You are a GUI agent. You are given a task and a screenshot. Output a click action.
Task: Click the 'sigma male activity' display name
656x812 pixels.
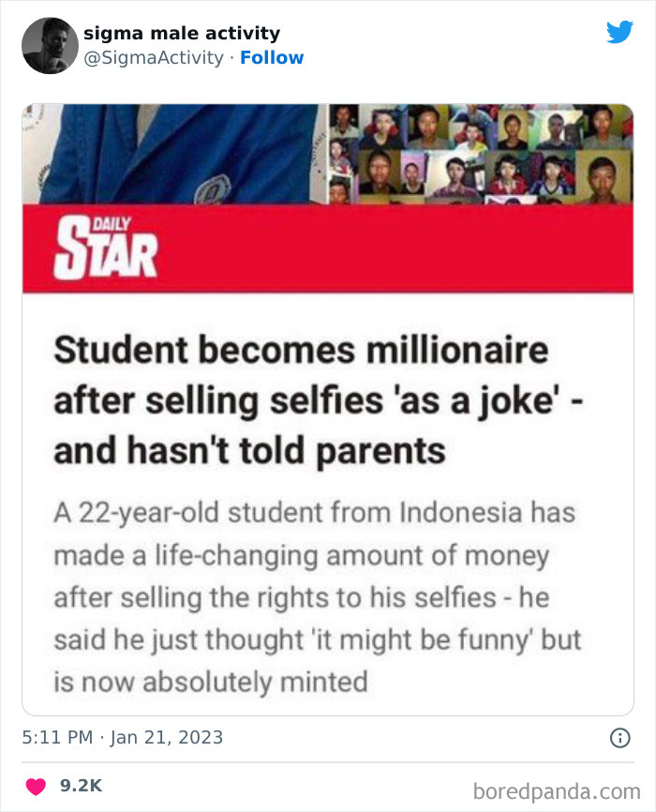click(x=182, y=34)
